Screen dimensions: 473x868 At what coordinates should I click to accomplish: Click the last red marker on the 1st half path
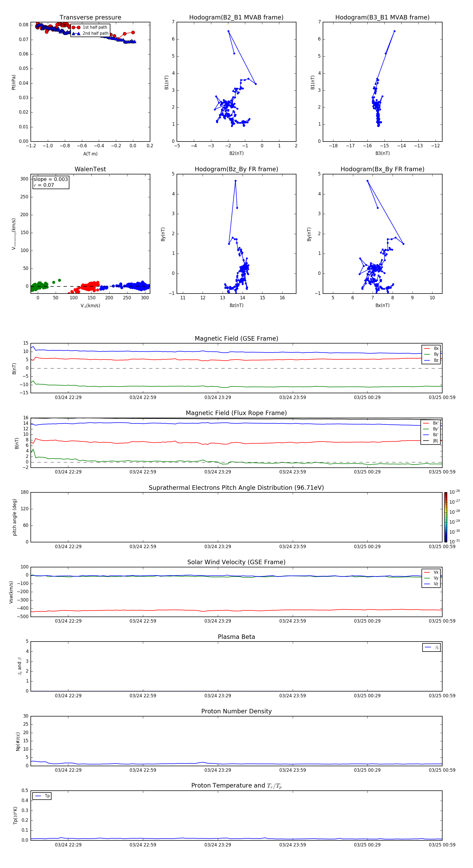click(133, 33)
